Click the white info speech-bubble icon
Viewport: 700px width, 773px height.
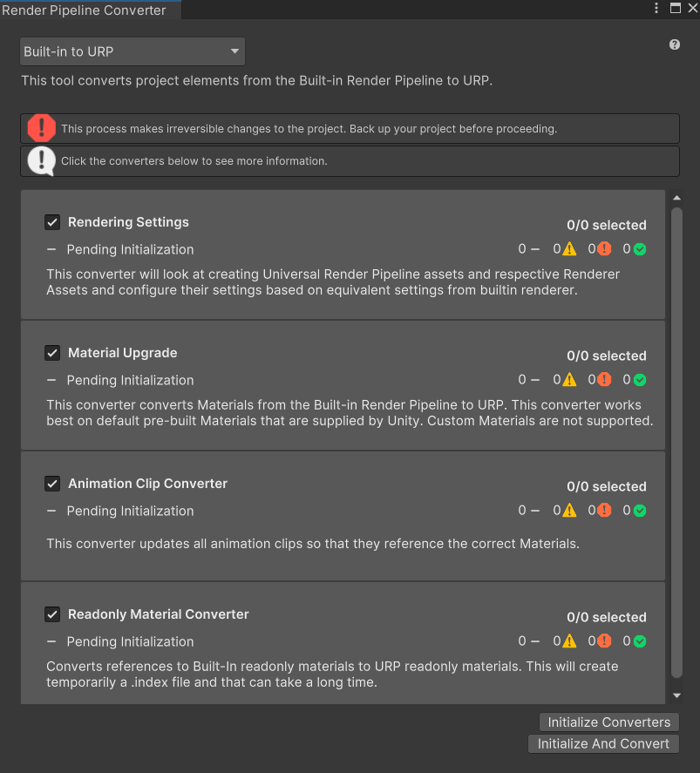(x=42, y=160)
